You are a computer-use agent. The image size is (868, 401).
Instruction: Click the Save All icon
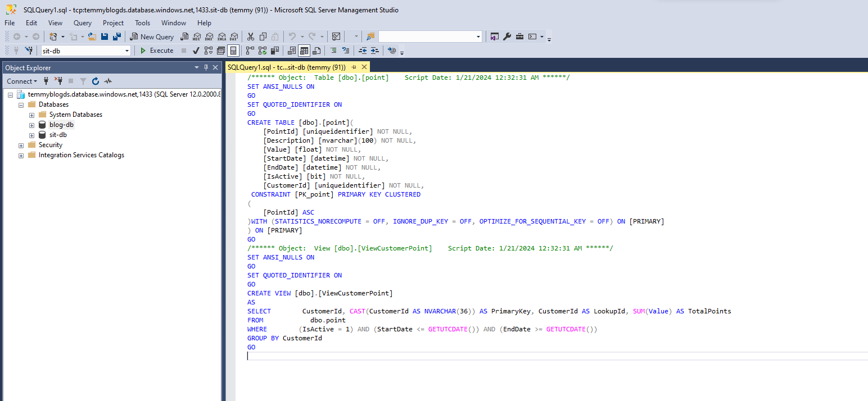117,37
